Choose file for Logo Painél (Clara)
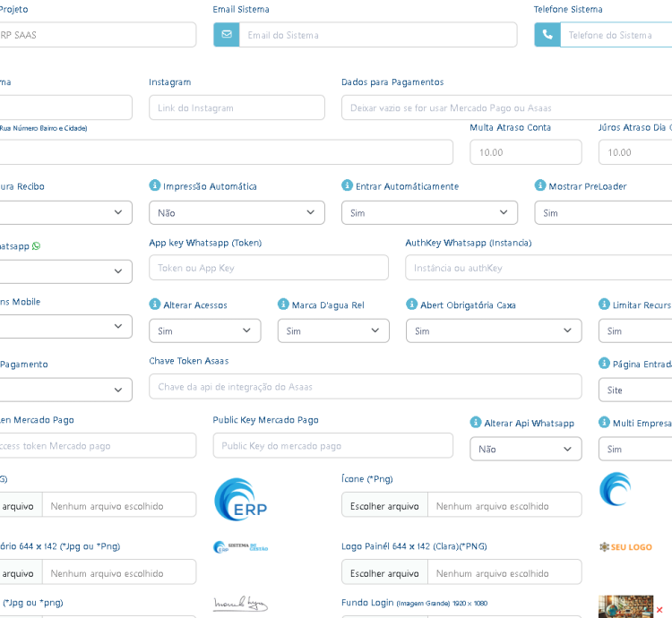672x618 pixels. coord(384,573)
